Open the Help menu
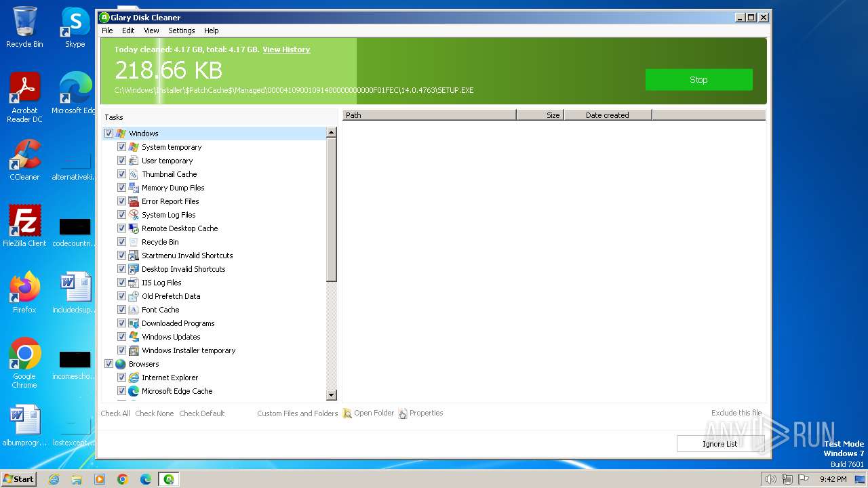Image resolution: width=868 pixels, height=488 pixels. click(x=212, y=30)
